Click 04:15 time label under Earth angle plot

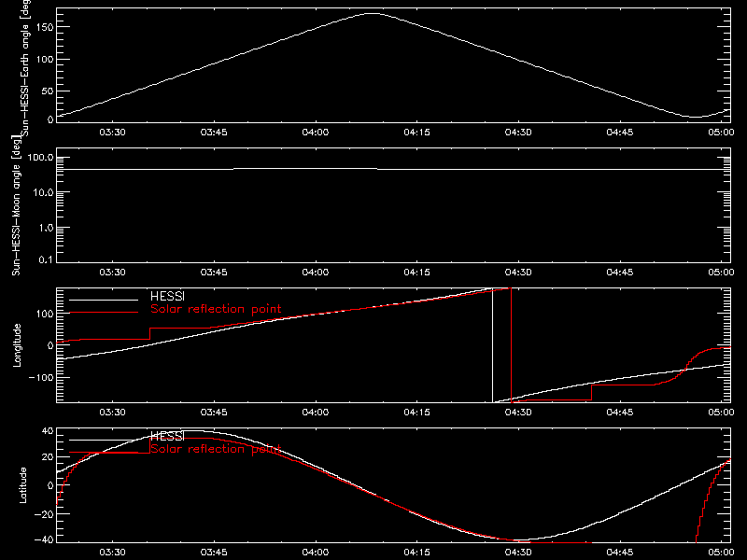tap(416, 132)
